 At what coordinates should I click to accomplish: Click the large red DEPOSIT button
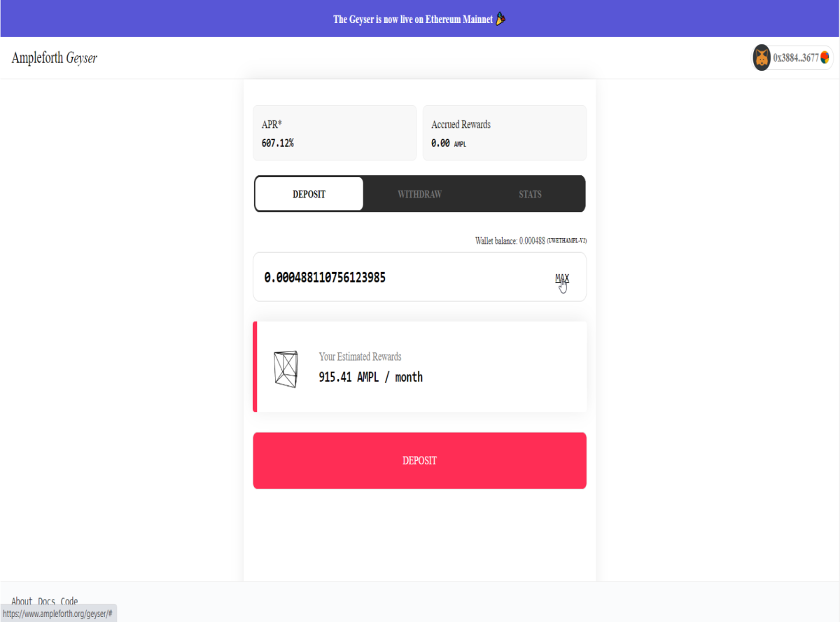point(419,461)
